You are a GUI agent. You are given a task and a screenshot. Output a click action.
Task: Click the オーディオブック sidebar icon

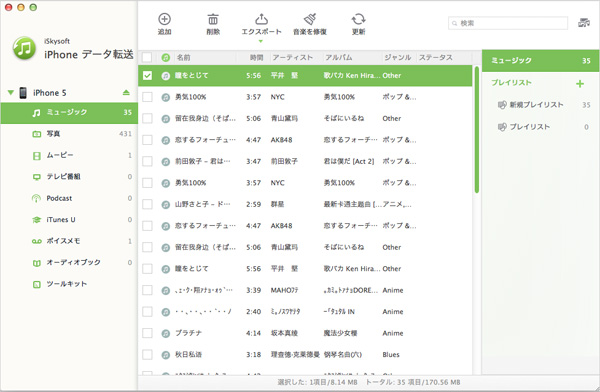point(36,263)
